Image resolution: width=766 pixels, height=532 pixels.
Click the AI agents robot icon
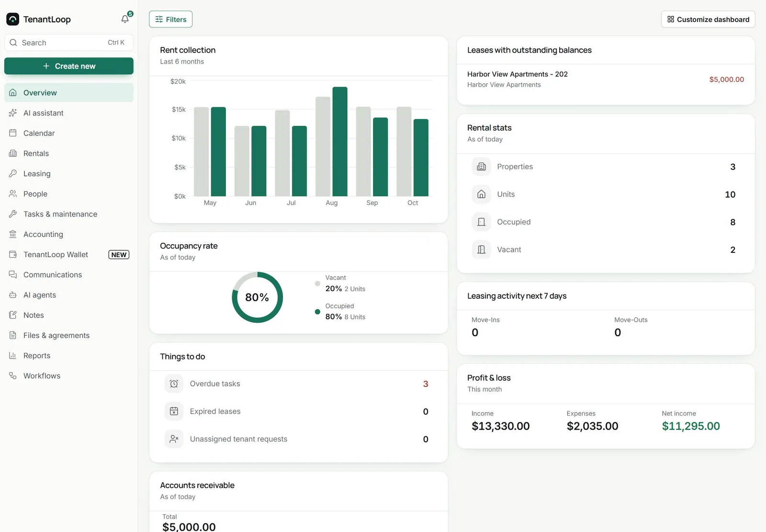pos(13,295)
